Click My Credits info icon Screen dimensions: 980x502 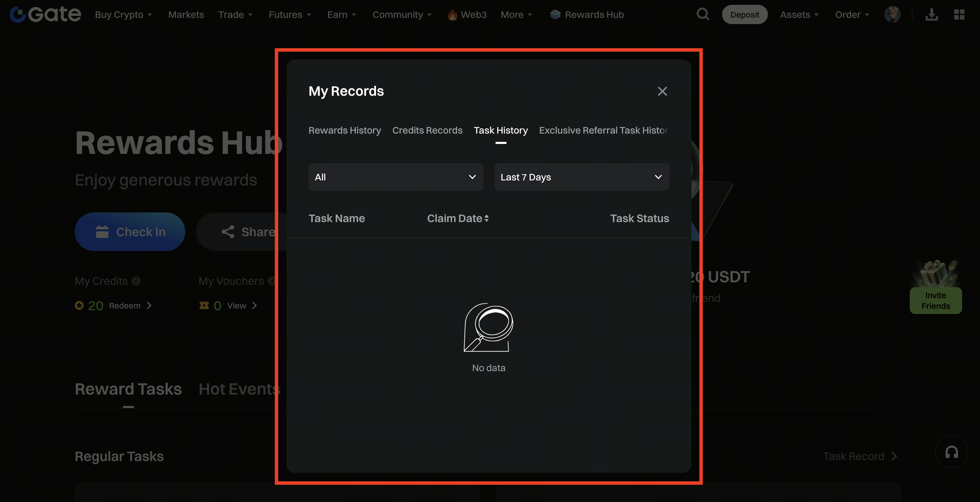pyautogui.click(x=136, y=281)
